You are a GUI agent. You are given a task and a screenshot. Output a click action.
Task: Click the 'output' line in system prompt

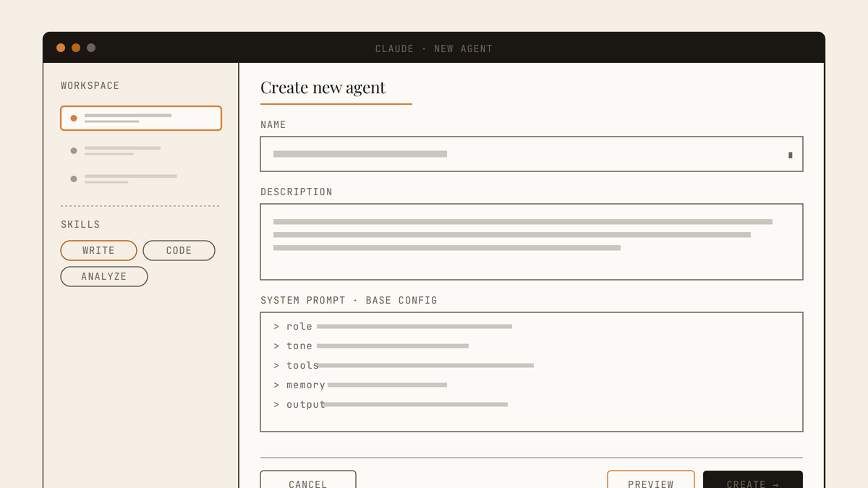(391, 404)
